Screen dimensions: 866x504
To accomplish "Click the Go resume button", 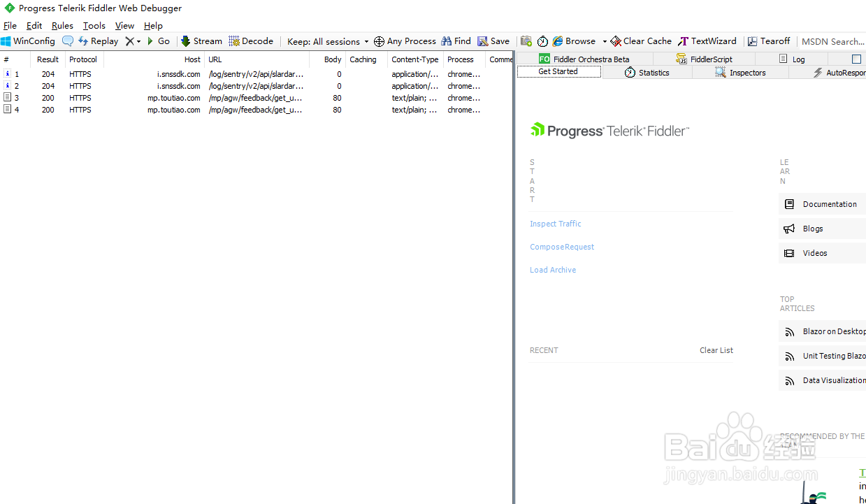I will (x=158, y=41).
